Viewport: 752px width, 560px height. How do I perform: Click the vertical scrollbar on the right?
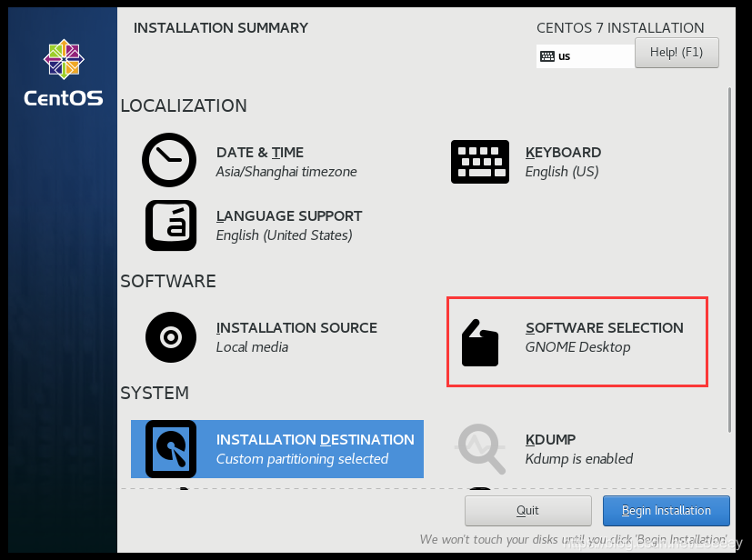tap(729, 259)
